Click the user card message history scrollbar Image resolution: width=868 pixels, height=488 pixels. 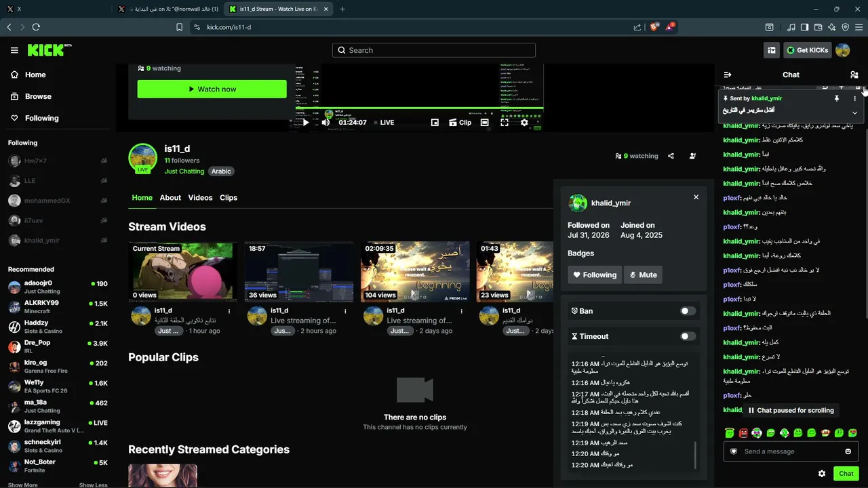pos(695,455)
